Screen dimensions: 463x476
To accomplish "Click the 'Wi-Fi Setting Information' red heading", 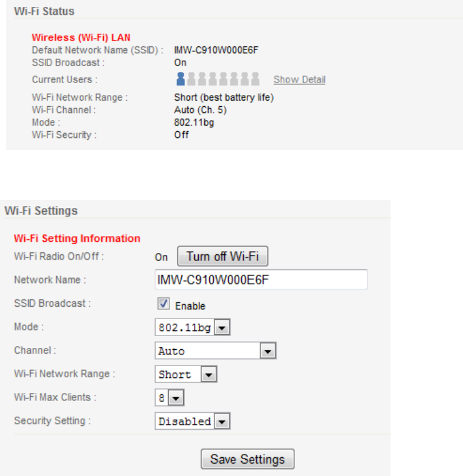I will [77, 238].
